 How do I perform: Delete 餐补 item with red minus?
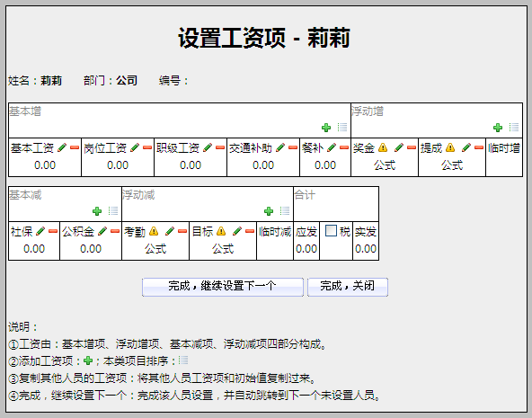click(344, 147)
